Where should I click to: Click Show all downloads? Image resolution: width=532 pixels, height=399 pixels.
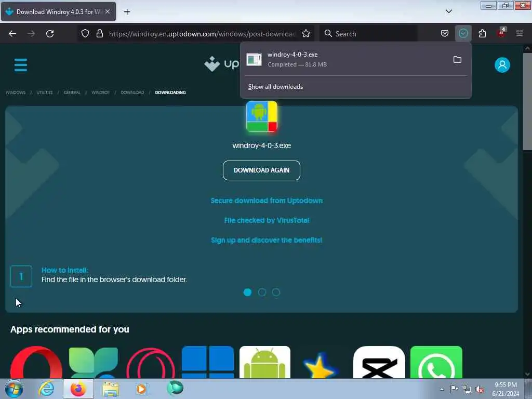275,87
